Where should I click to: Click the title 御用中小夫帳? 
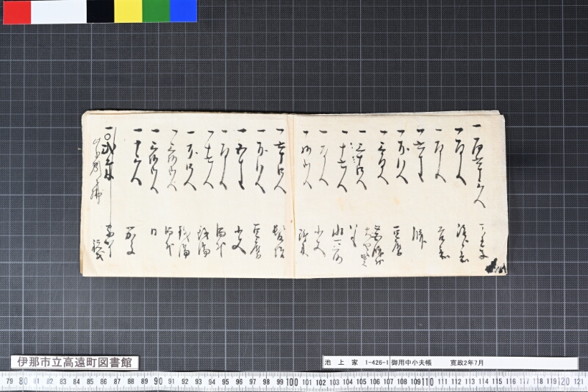pyautogui.click(x=412, y=363)
